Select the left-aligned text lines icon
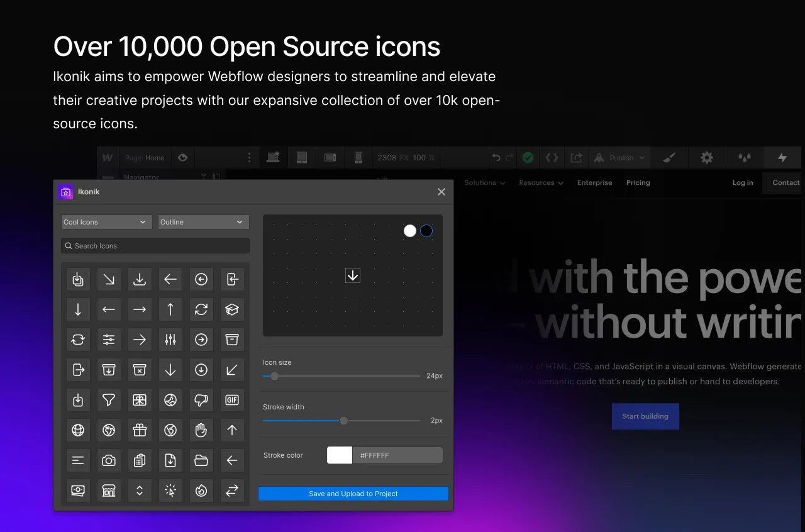Screen dimensions: 805x532 [78, 461]
